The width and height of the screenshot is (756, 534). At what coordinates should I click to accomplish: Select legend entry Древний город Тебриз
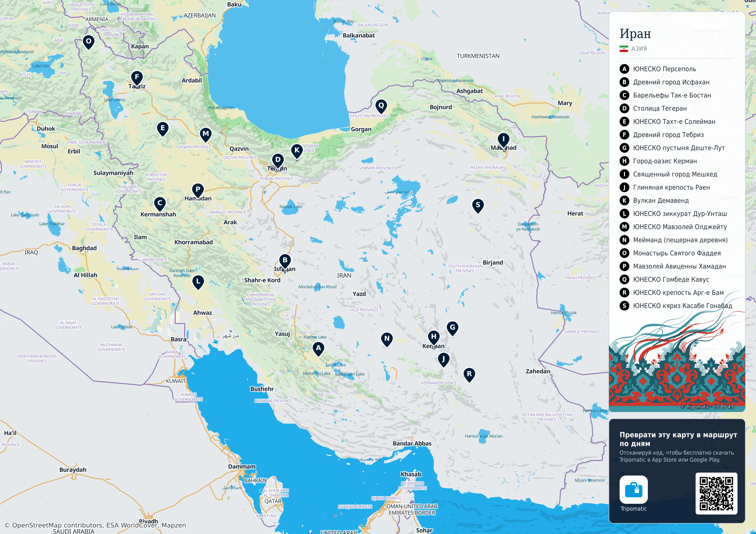pyautogui.click(x=662, y=135)
